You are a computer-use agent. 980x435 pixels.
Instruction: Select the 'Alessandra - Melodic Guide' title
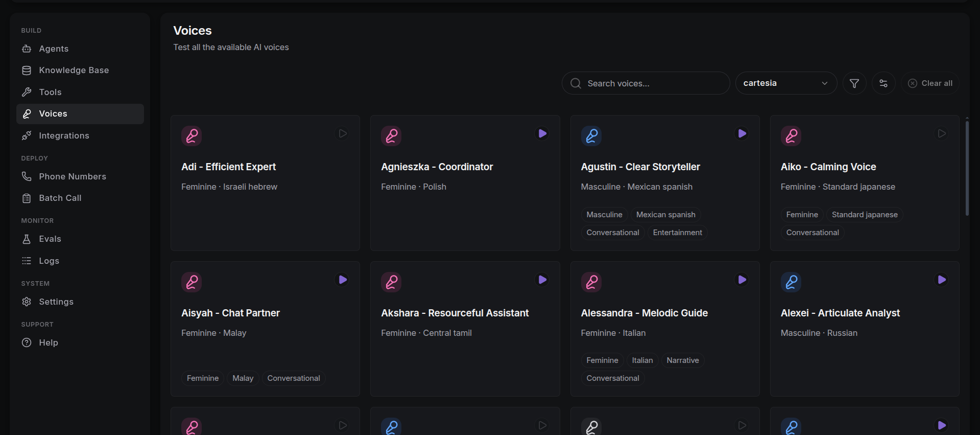tap(644, 313)
